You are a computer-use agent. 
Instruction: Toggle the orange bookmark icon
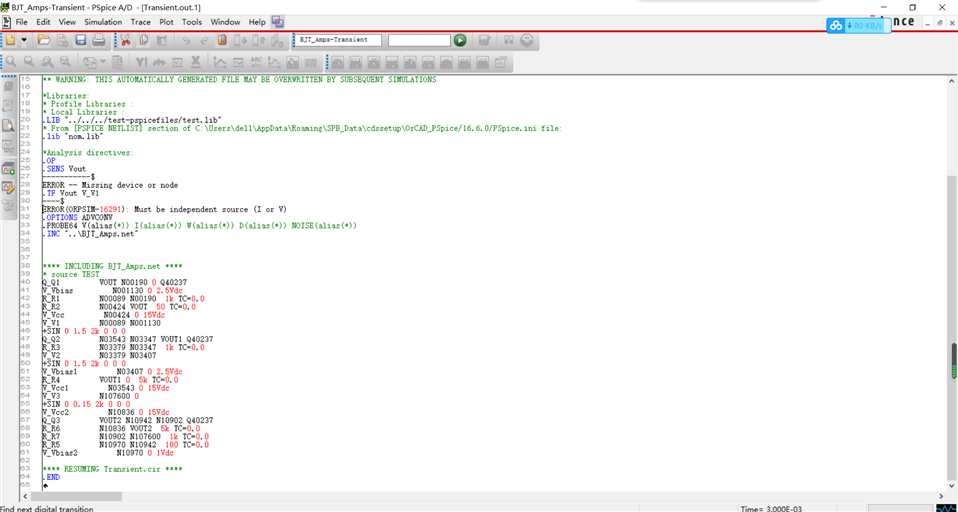click(x=222, y=40)
